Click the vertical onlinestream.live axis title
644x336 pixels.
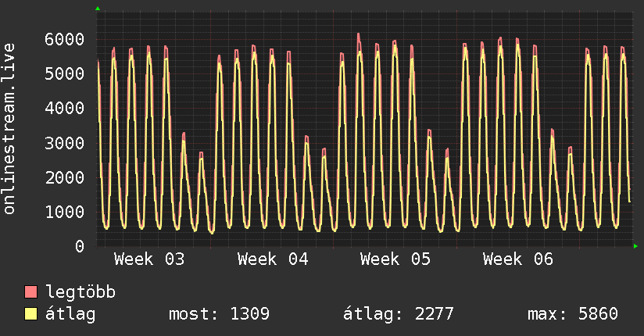coord(9,129)
